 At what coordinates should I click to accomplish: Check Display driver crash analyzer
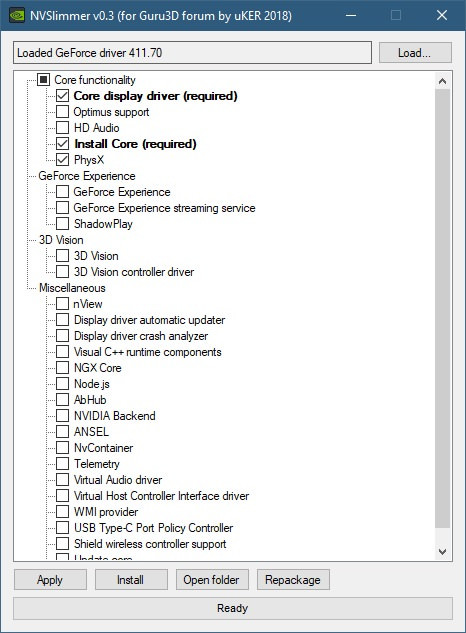coord(62,335)
